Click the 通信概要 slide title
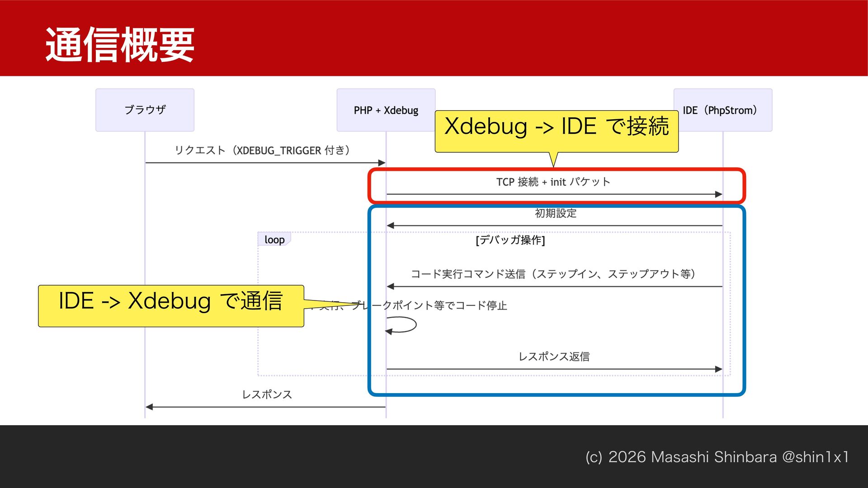The image size is (868, 488). (120, 44)
